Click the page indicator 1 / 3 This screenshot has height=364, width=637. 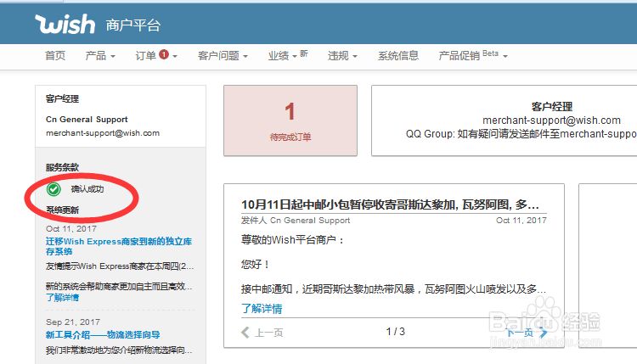coord(395,332)
